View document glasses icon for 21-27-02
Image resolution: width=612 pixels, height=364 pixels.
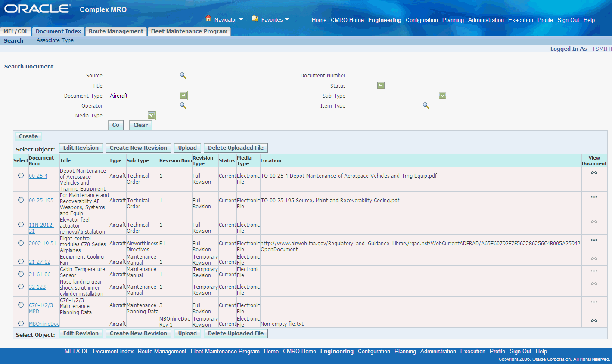point(594,259)
